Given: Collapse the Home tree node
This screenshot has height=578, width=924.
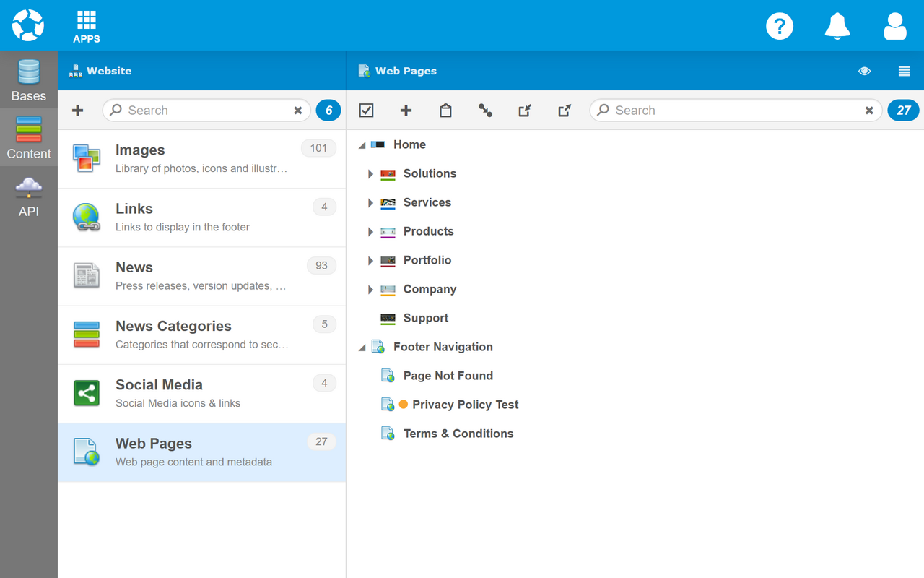Looking at the screenshot, I should (x=362, y=145).
